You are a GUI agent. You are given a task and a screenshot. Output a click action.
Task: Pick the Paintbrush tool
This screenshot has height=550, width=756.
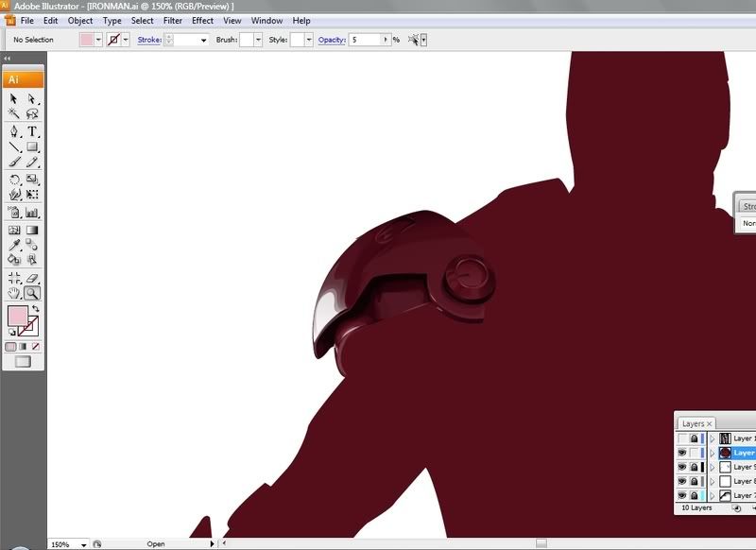14,162
